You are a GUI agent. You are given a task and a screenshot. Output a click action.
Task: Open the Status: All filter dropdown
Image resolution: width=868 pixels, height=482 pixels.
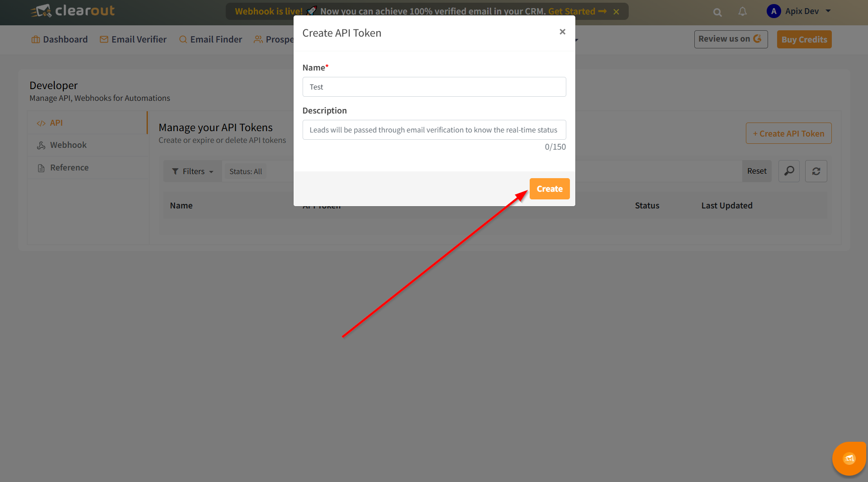(246, 171)
